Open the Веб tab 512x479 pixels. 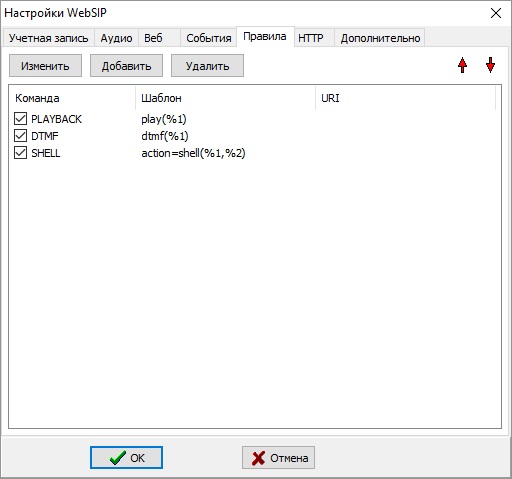tap(159, 38)
